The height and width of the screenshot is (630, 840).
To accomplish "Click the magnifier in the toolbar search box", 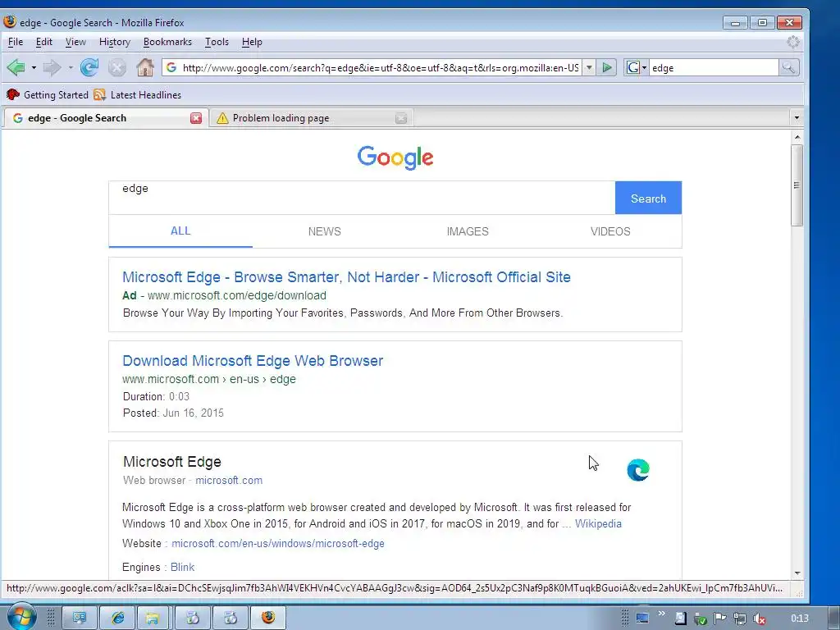I will click(788, 67).
